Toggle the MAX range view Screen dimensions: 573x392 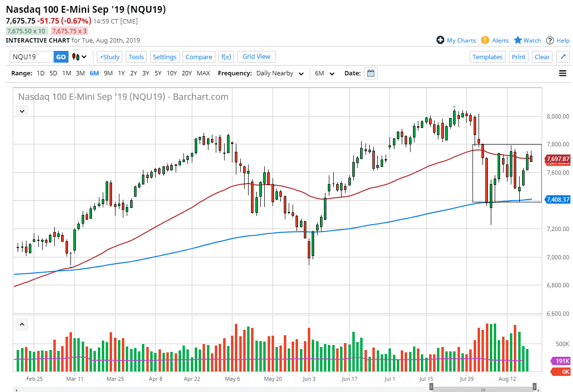[203, 73]
